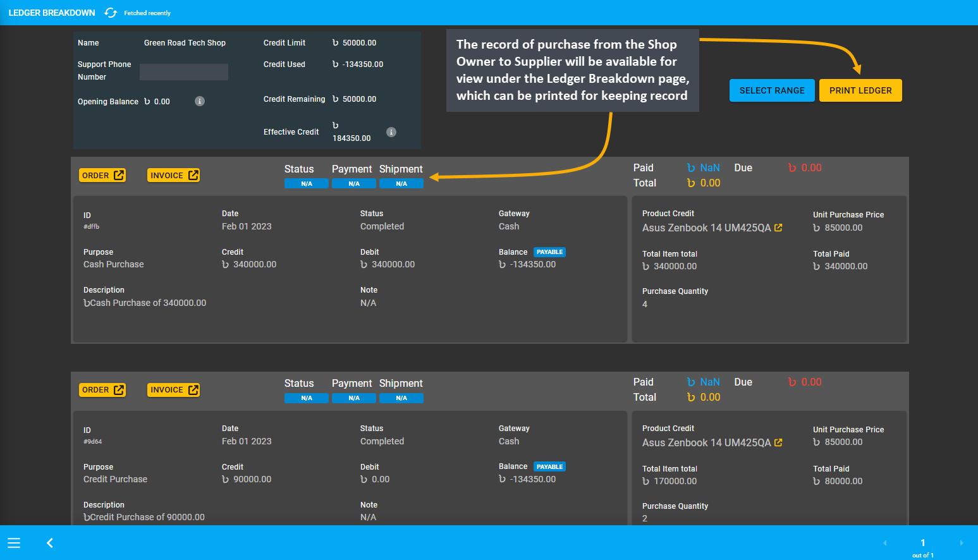Click the entry ID #dffb

[91, 226]
